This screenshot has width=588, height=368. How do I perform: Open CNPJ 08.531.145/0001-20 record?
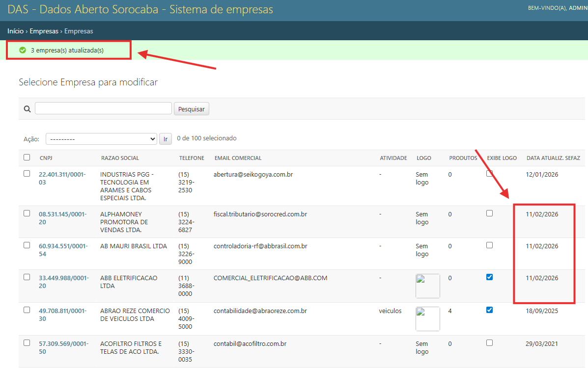tap(62, 218)
